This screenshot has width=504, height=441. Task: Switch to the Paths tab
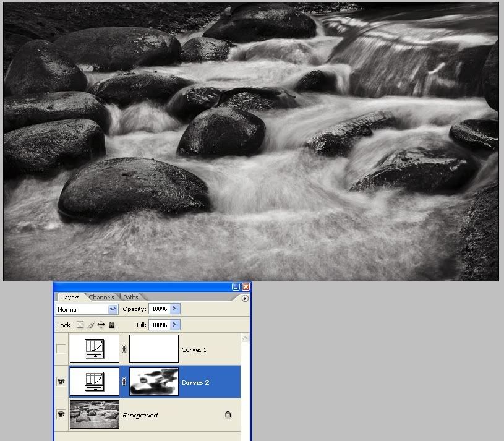coord(130,298)
